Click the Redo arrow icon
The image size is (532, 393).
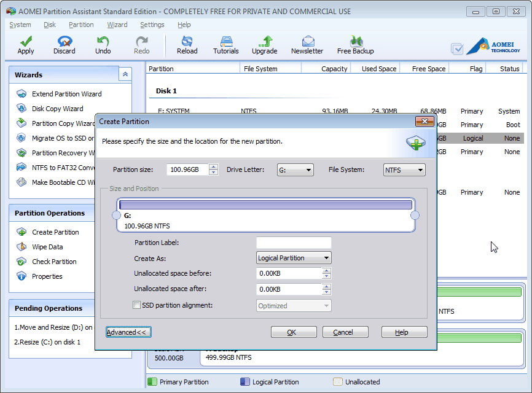[x=141, y=41]
